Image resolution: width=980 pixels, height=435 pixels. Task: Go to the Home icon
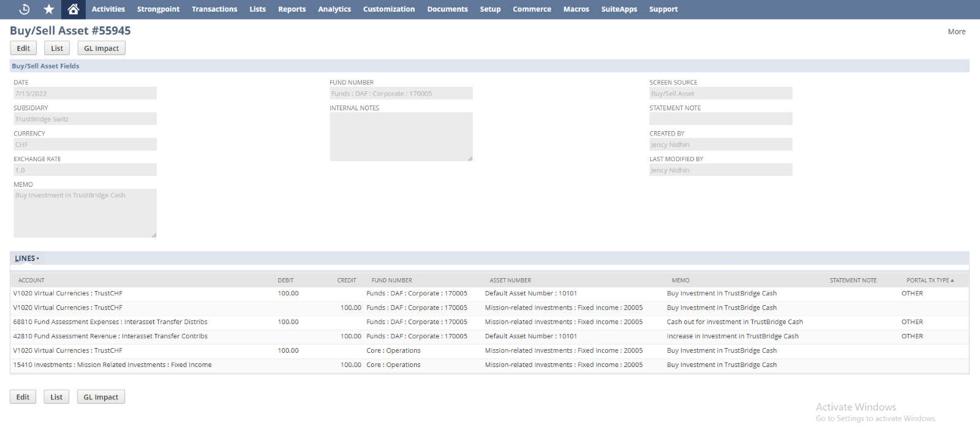click(73, 9)
